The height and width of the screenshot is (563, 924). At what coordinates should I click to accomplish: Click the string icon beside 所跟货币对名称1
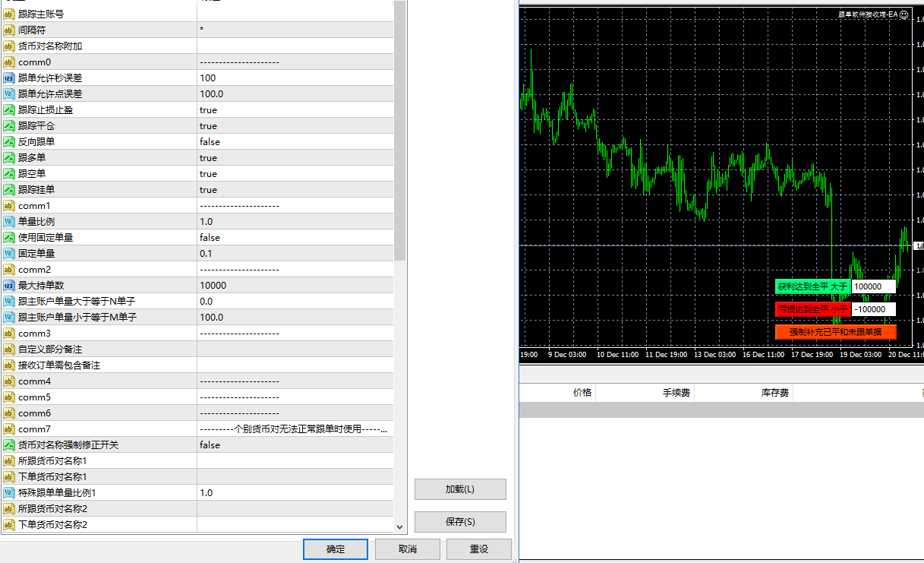(9, 460)
